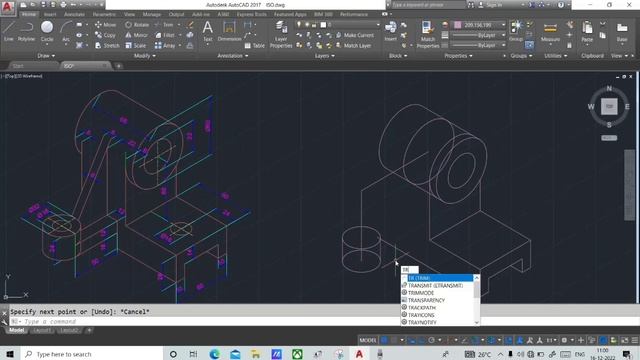Toggle polar tracking in status bar

pos(431,340)
